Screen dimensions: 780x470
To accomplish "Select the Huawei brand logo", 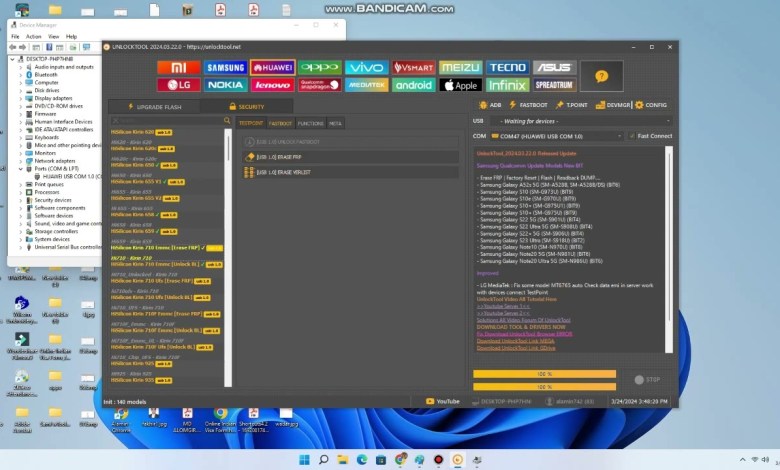I will pos(273,67).
